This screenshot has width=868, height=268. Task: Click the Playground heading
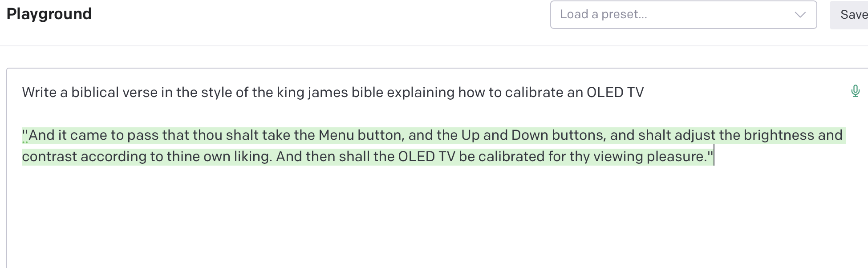(x=49, y=14)
